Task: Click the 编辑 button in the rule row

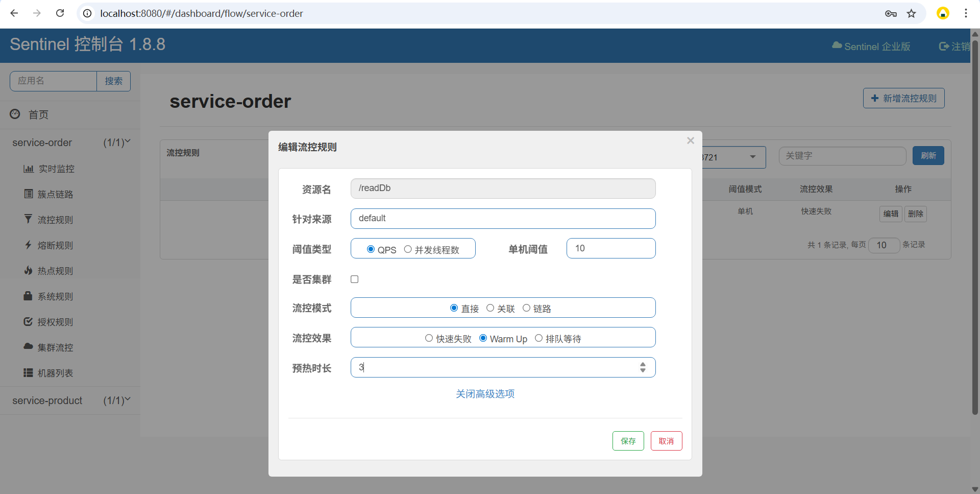Action: 891,214
